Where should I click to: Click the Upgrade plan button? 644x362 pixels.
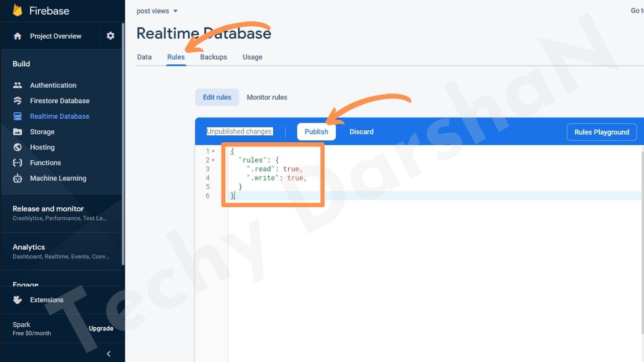101,328
